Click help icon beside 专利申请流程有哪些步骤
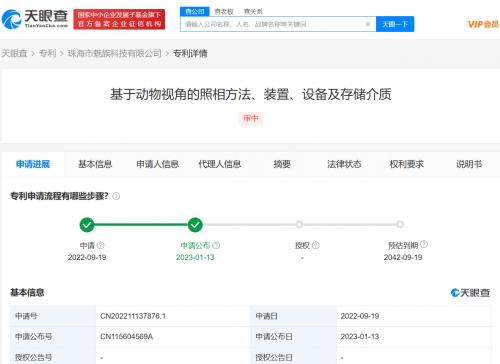 point(116,196)
